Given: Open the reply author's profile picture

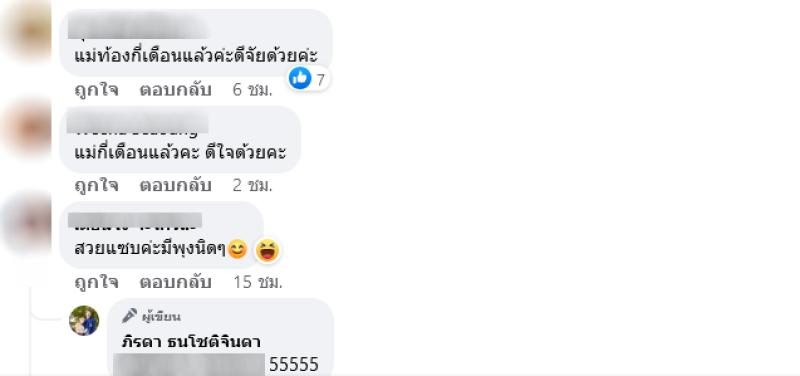Looking at the screenshot, I should (x=84, y=321).
